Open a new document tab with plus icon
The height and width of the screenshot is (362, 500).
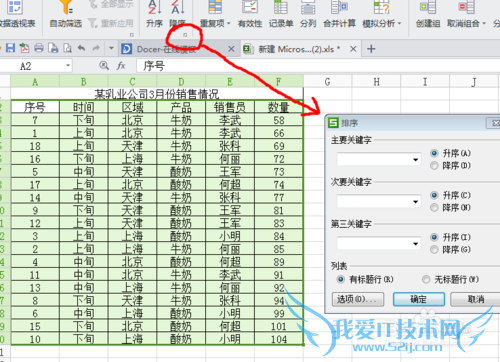coord(371,49)
